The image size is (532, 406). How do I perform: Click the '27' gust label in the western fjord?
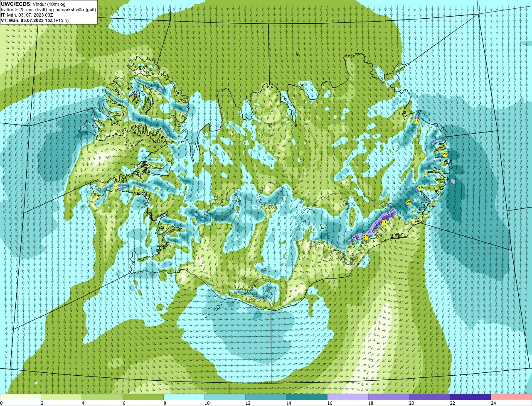click(115, 186)
